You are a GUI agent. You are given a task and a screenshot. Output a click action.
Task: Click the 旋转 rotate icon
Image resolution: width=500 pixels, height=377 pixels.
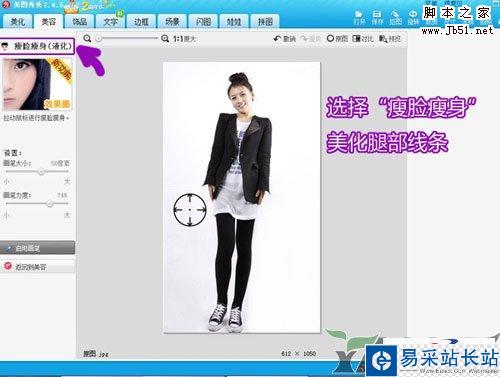(x=413, y=18)
